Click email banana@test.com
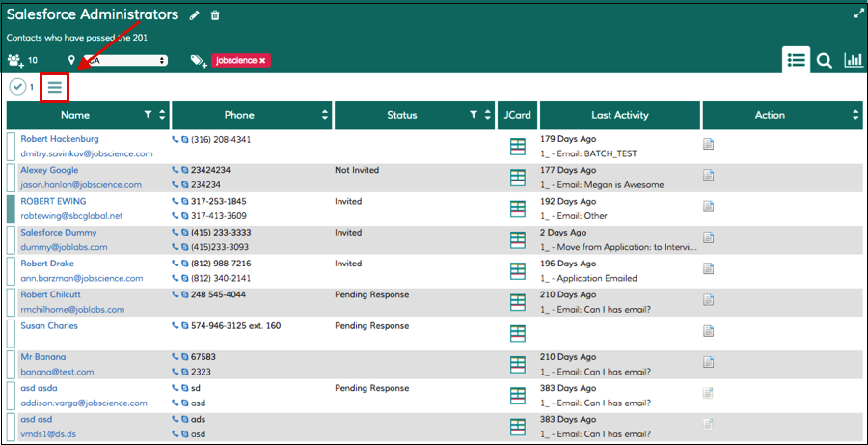The image size is (868, 445). click(57, 372)
